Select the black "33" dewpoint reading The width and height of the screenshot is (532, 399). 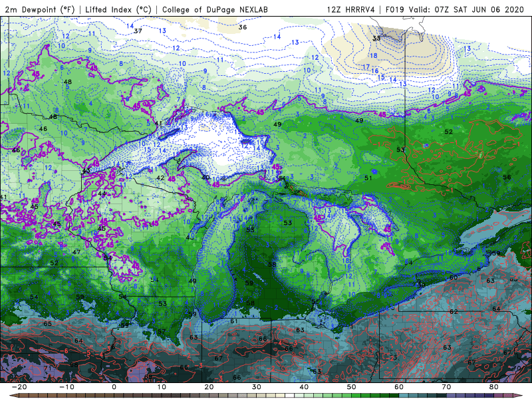click(376, 39)
